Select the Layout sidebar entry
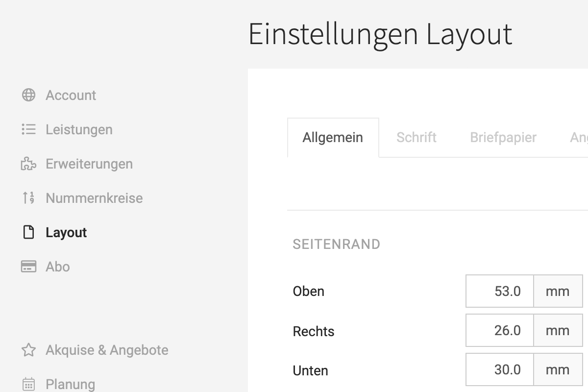The image size is (588, 392). 66,232
